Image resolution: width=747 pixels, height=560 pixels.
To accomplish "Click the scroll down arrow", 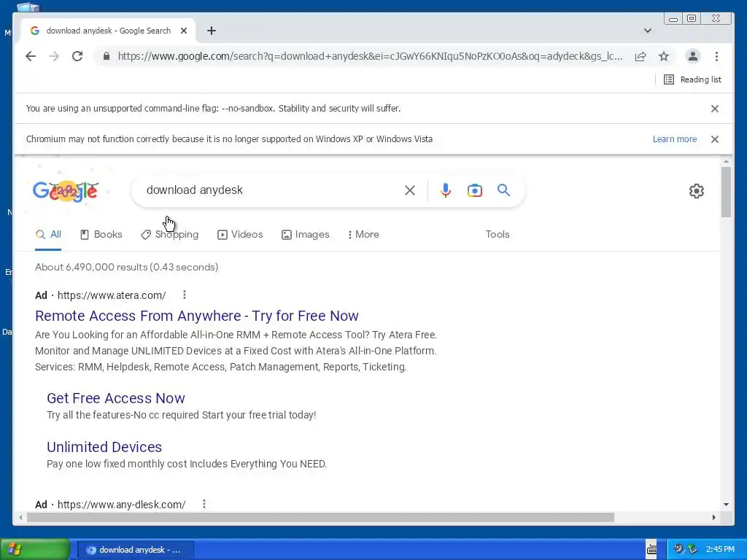I will click(x=726, y=505).
